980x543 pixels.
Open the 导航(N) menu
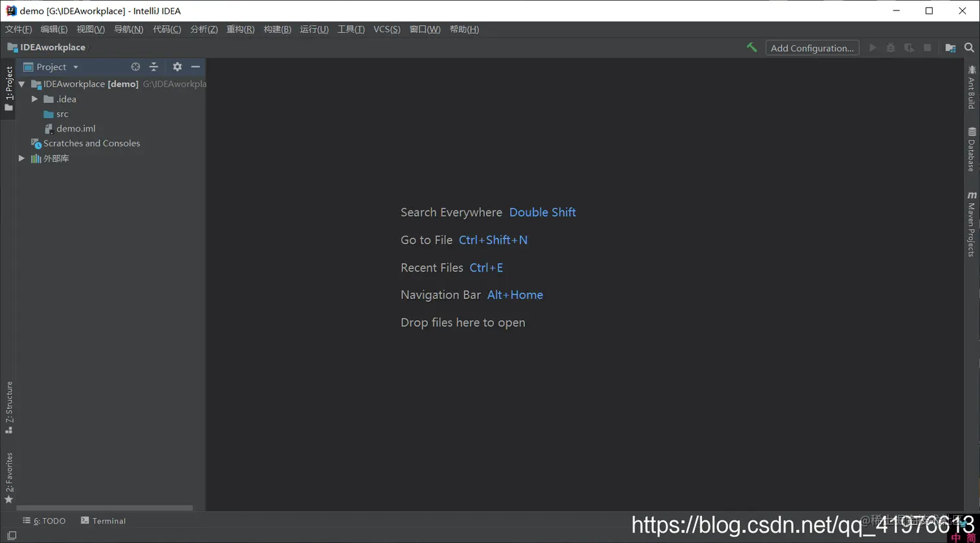[128, 29]
